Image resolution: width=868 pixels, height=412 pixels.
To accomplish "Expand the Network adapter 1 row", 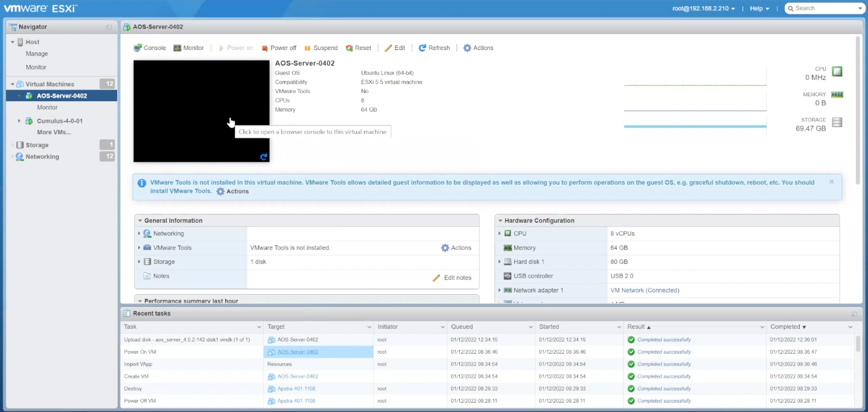I will pyautogui.click(x=499, y=290).
